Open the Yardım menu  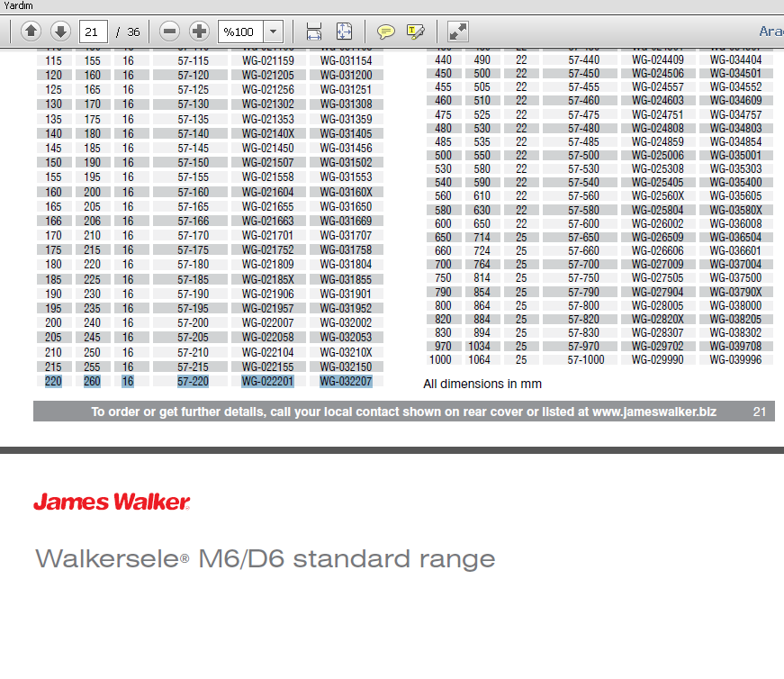click(18, 5)
